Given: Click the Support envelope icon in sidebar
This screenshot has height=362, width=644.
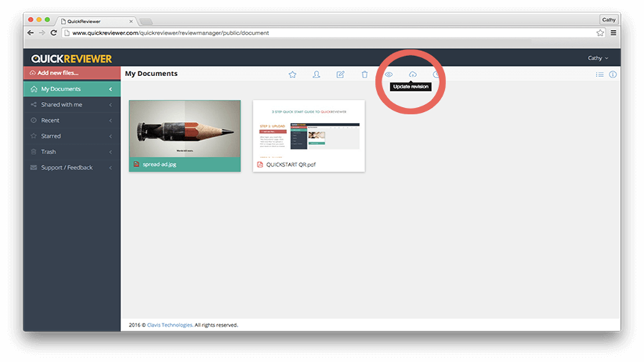Looking at the screenshot, I should click(x=34, y=167).
